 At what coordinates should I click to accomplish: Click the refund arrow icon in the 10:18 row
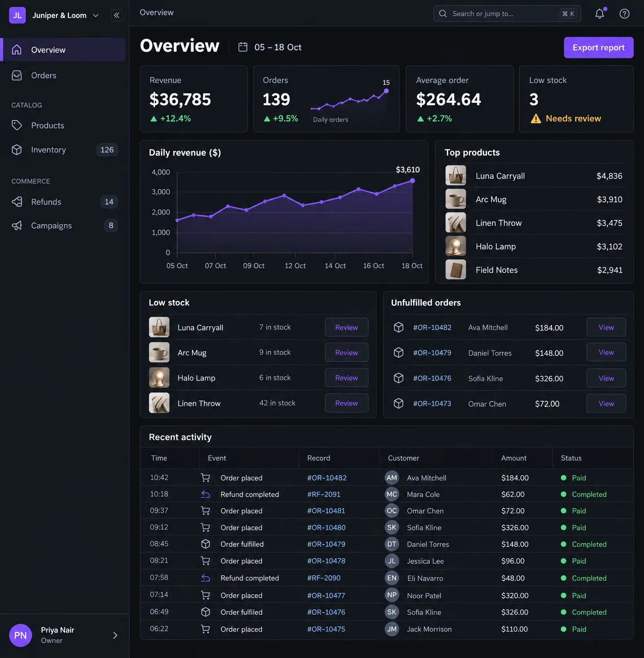[x=205, y=494]
